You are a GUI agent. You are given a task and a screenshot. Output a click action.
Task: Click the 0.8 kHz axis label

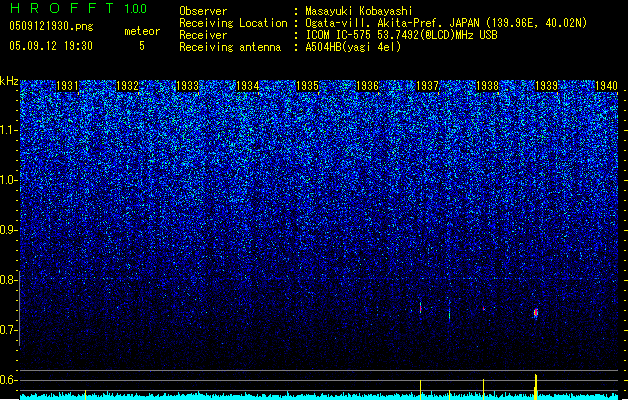[9, 280]
